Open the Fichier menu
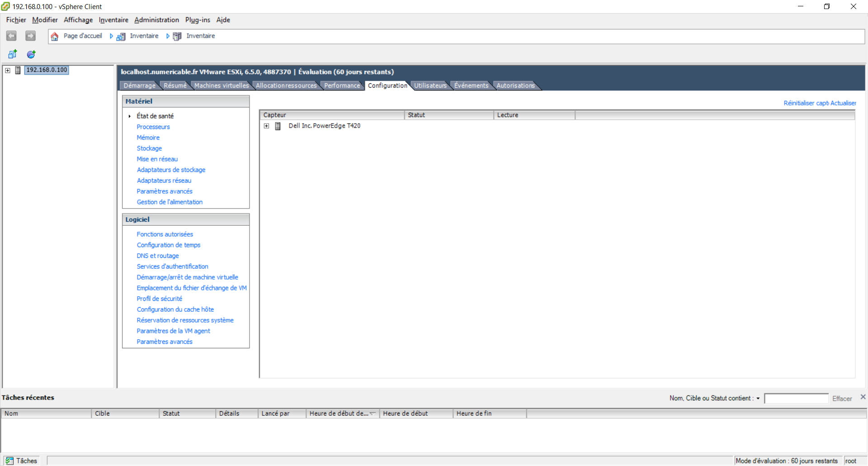 click(x=16, y=20)
